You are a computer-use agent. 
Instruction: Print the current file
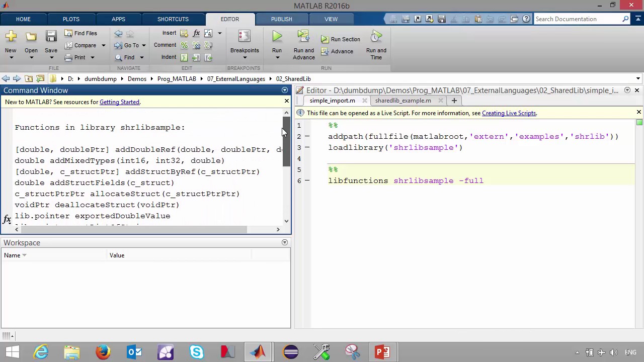75,57
